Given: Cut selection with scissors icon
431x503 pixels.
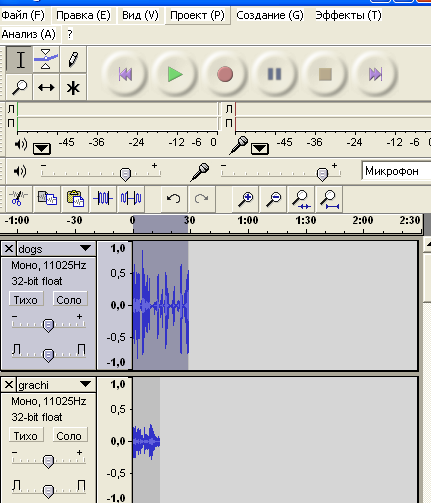Looking at the screenshot, I should pos(19,199).
